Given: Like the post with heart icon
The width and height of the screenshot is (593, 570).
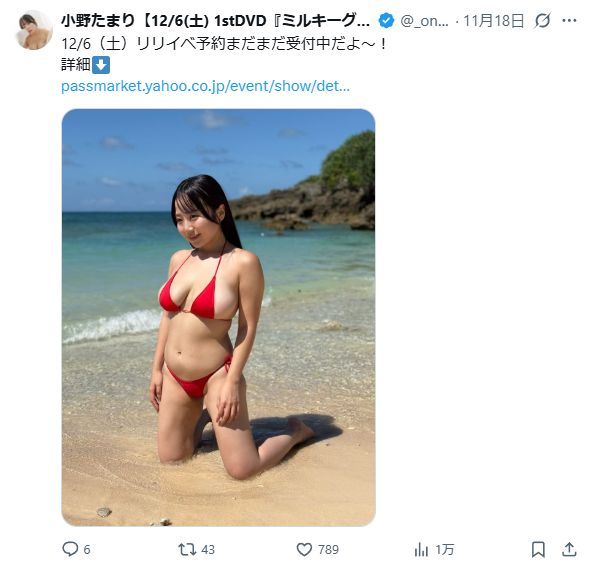Looking at the screenshot, I should (x=304, y=549).
